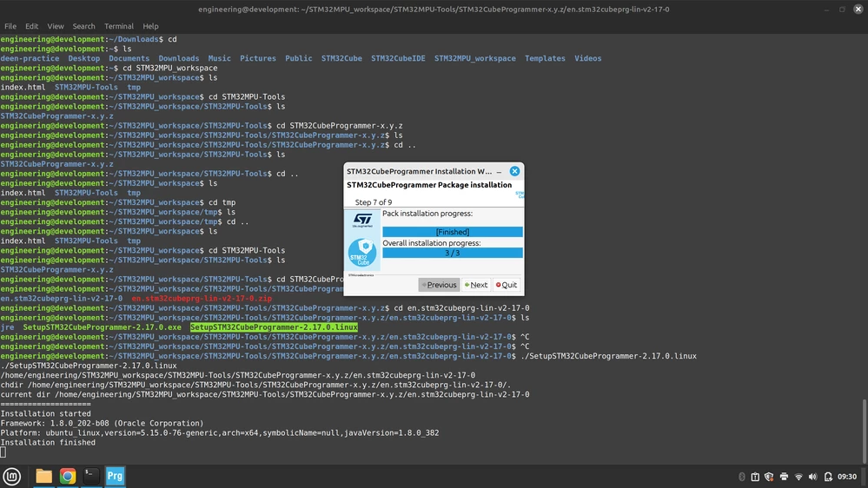Select the STM32CubeProgrammer Prg taskbar icon
Screen dimensions: 868x488
116,477
